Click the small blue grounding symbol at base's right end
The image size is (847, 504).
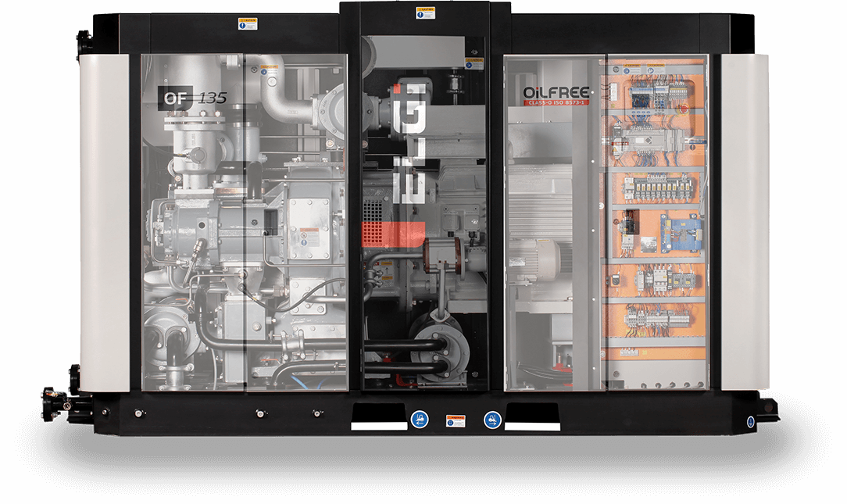[x=750, y=421]
